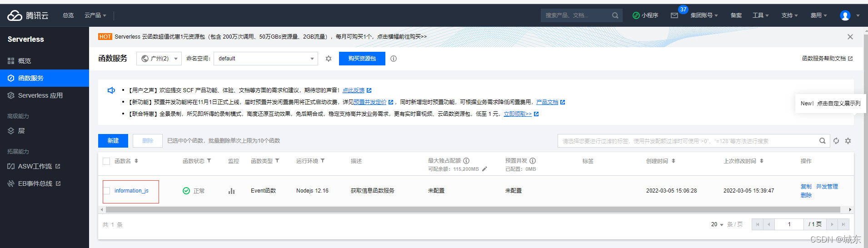Screen dimensions: 868x248
Task: Open the information_js function link
Action: coord(131,191)
